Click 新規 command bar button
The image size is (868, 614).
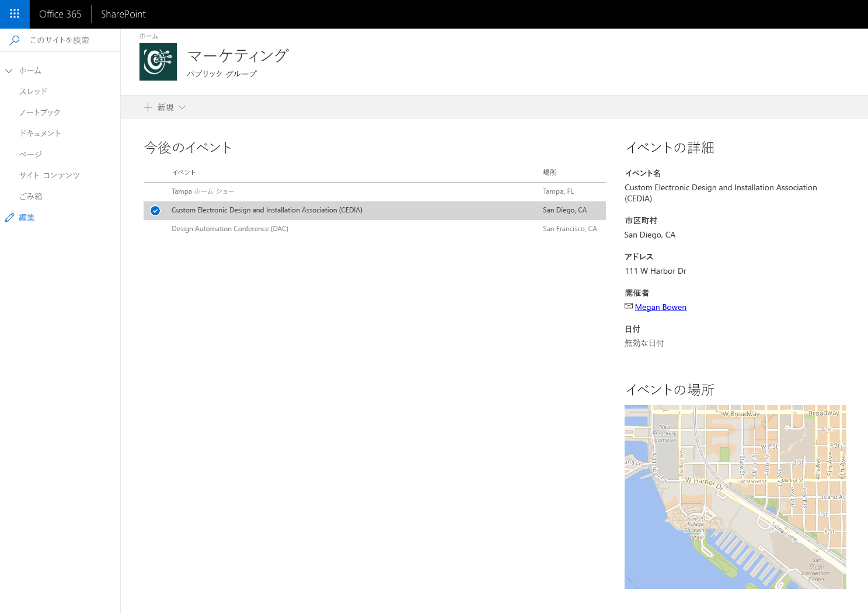pos(165,107)
